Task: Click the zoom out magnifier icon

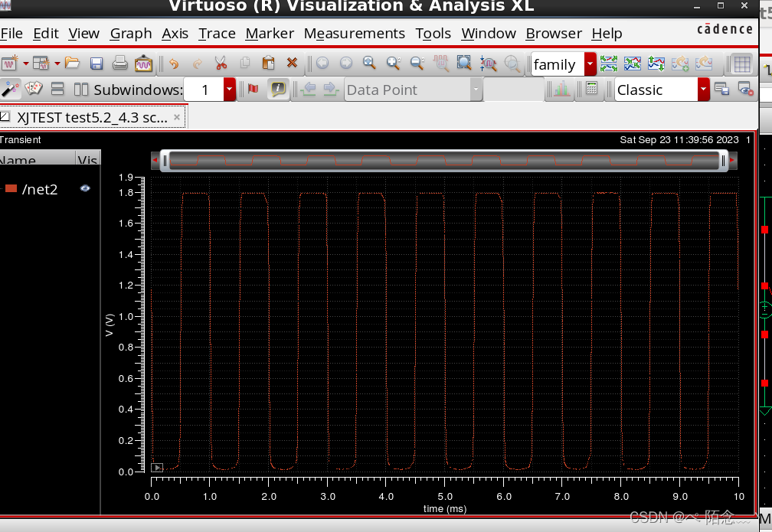Action: (417, 63)
